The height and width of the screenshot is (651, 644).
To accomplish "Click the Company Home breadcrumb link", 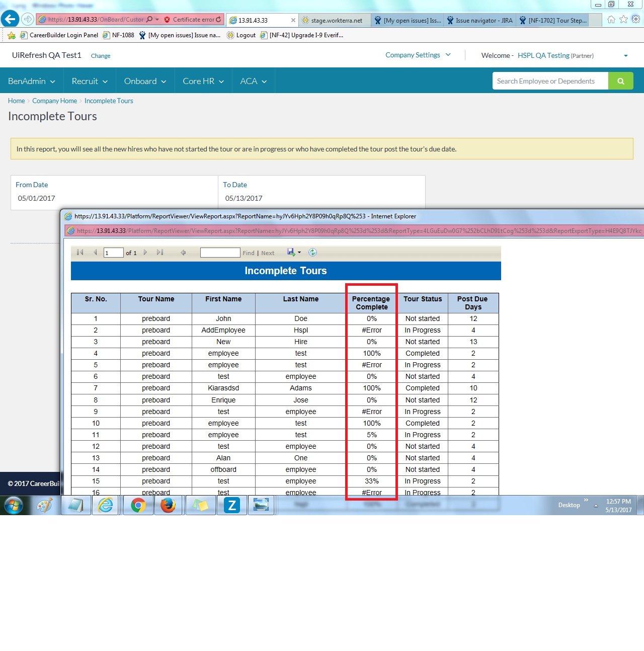I will coord(54,101).
